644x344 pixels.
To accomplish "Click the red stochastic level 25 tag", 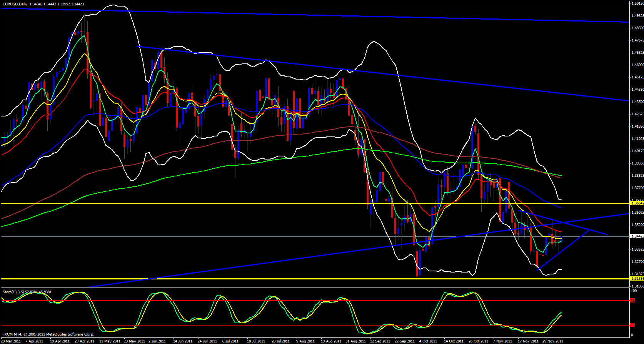I will point(632,325).
